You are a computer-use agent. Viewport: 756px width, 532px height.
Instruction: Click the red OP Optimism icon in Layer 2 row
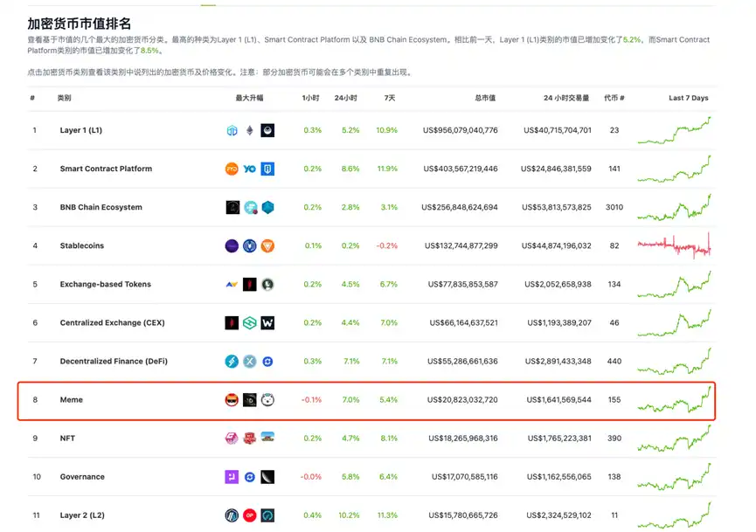click(249, 515)
